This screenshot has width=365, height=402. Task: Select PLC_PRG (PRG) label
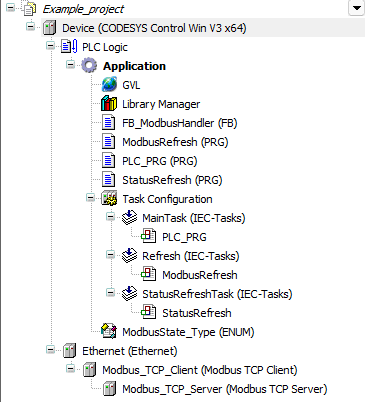(160, 161)
